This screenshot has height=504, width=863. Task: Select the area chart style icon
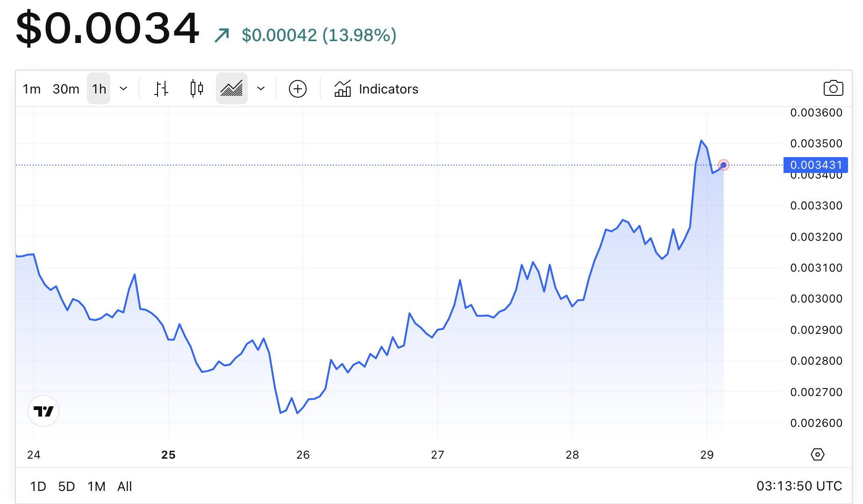coord(231,88)
